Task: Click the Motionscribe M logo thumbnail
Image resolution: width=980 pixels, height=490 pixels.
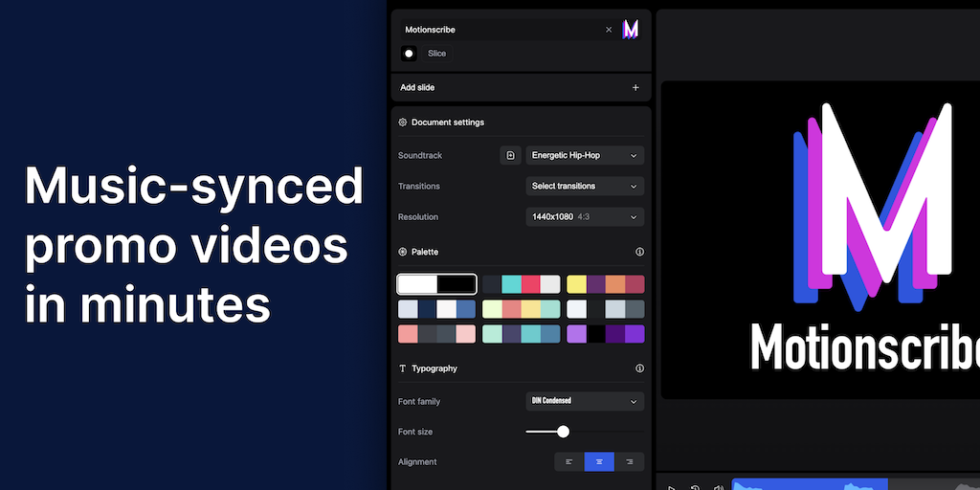Action: coord(631,30)
